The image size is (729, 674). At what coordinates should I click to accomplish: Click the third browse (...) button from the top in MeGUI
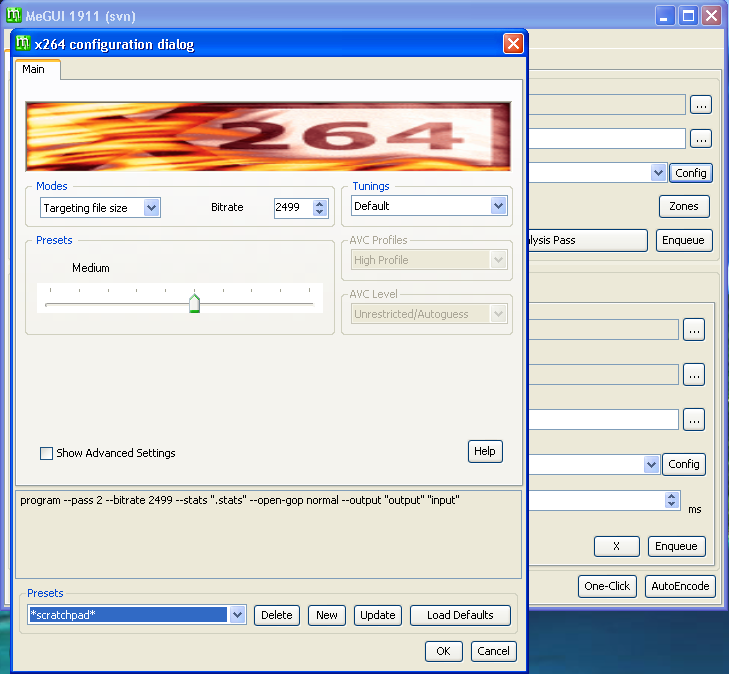(x=694, y=330)
